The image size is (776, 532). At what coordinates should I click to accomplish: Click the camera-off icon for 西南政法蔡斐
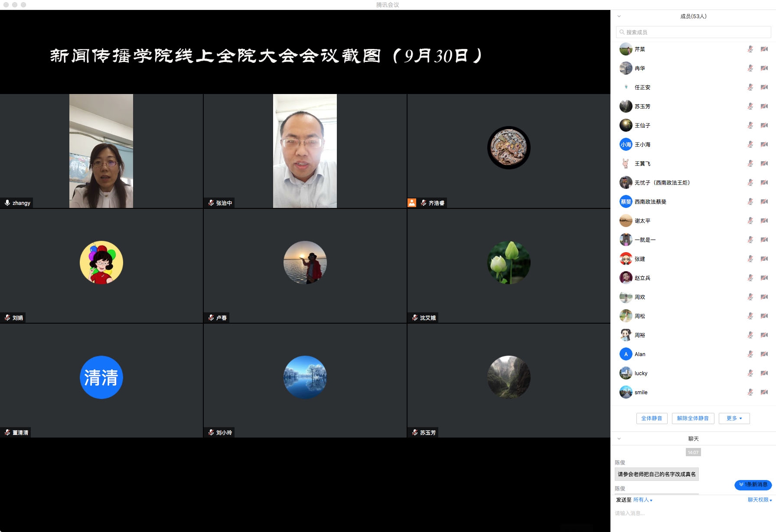point(764,202)
